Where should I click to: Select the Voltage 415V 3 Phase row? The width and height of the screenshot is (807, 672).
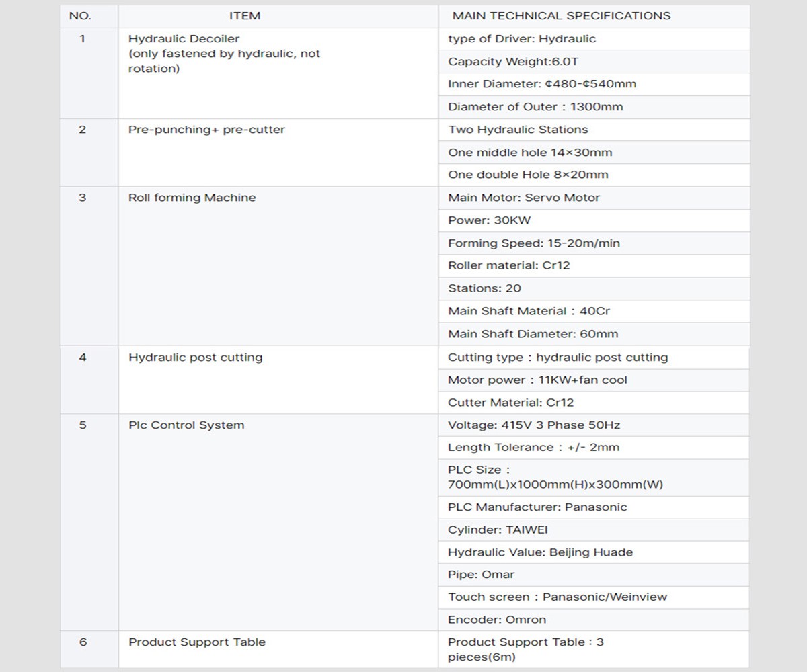pyautogui.click(x=534, y=425)
